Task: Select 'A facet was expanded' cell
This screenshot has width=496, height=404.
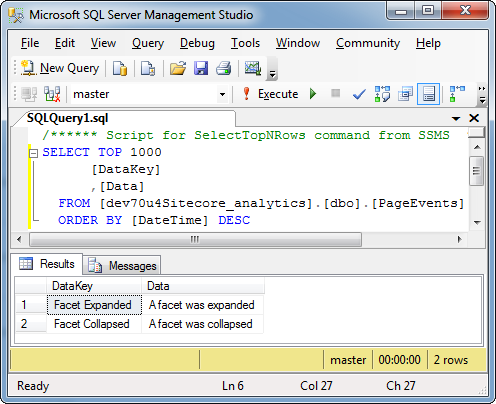Action: click(203, 305)
